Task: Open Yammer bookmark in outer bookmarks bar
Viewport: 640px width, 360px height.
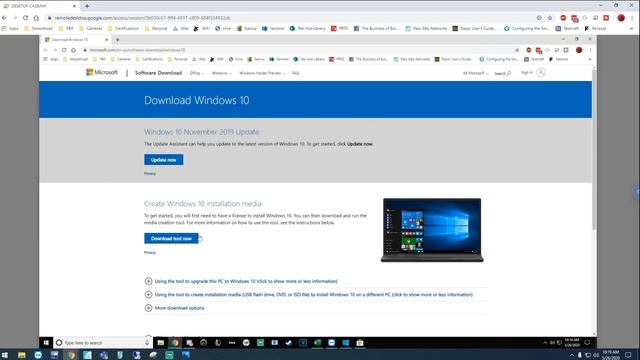Action: 273,29
